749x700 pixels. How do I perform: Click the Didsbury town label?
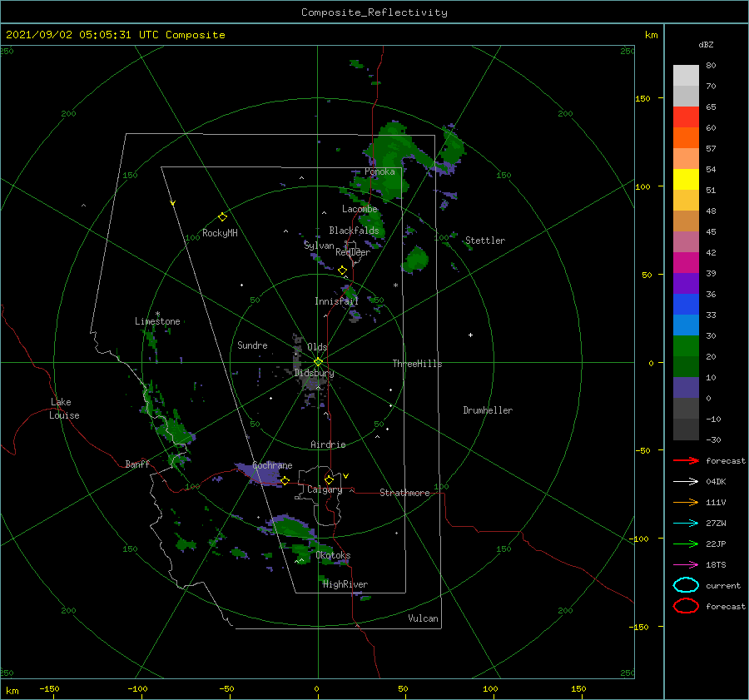pos(314,373)
